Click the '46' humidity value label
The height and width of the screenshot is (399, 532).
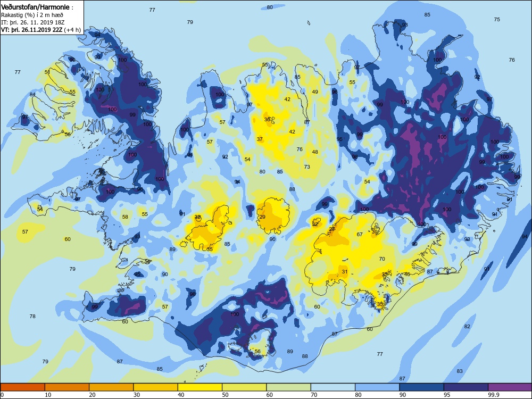(x=407, y=274)
